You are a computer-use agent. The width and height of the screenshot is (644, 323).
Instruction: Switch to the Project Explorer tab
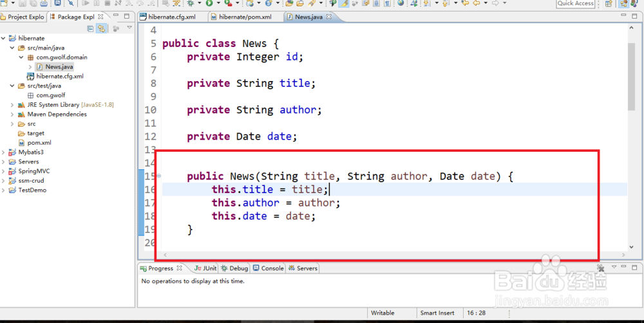point(22,17)
